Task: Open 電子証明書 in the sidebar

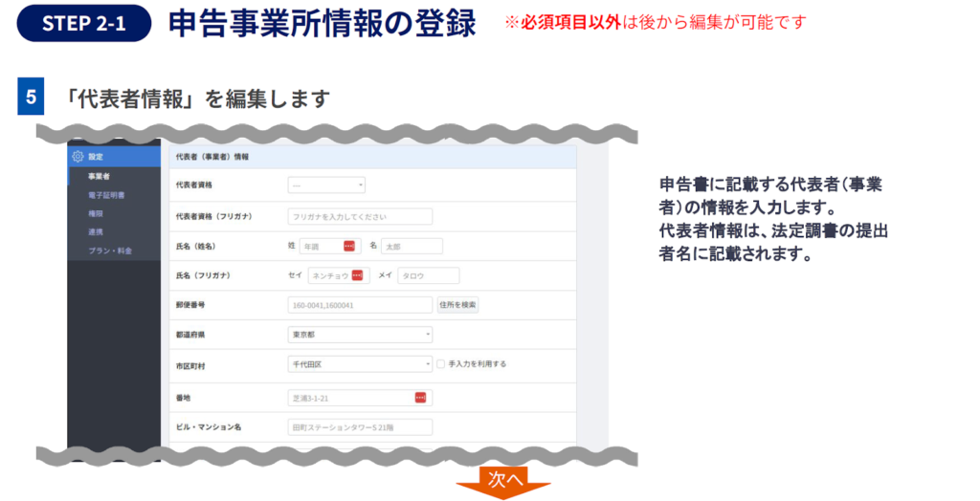Action: pos(105,195)
